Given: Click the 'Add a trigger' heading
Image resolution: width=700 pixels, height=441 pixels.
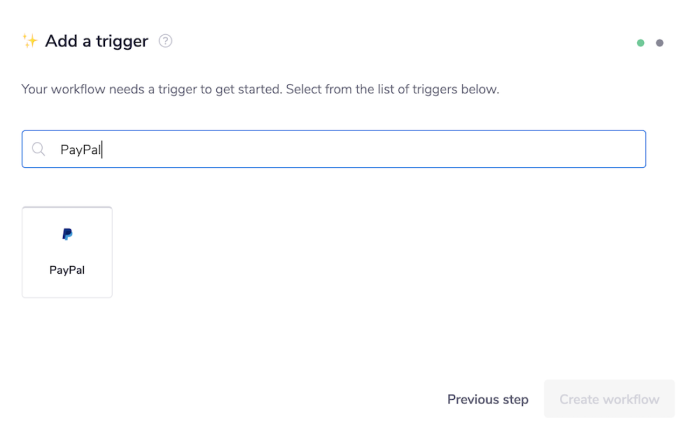Looking at the screenshot, I should tap(96, 41).
